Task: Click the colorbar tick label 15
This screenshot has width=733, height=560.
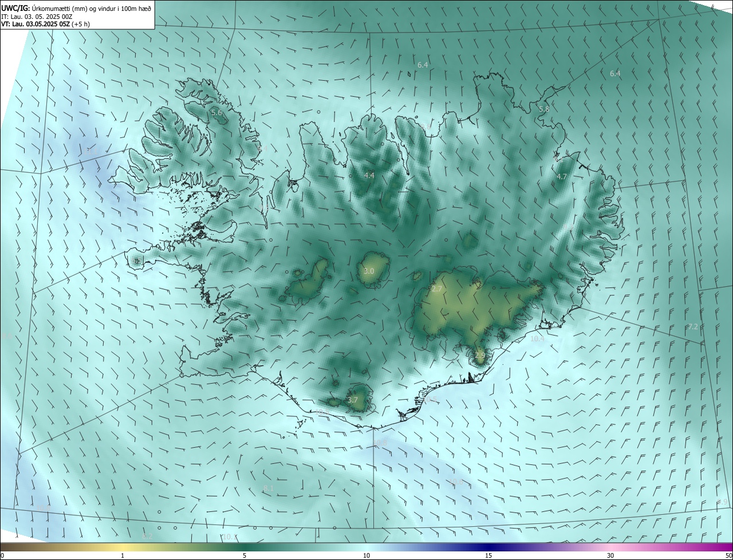Action: [x=488, y=555]
